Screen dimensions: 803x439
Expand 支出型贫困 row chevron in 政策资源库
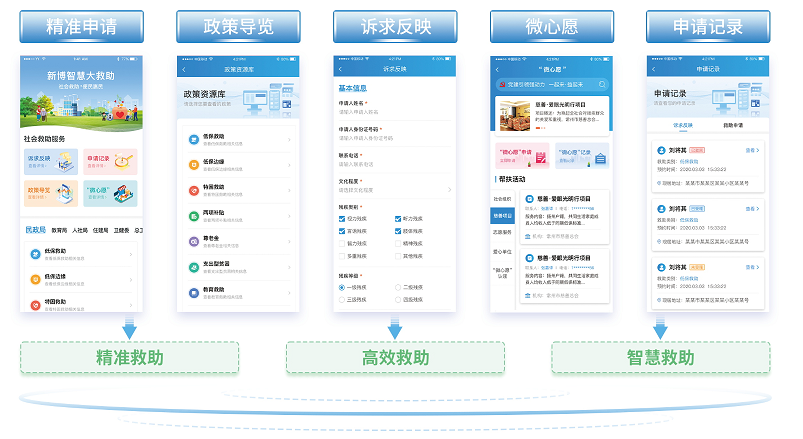tap(289, 267)
